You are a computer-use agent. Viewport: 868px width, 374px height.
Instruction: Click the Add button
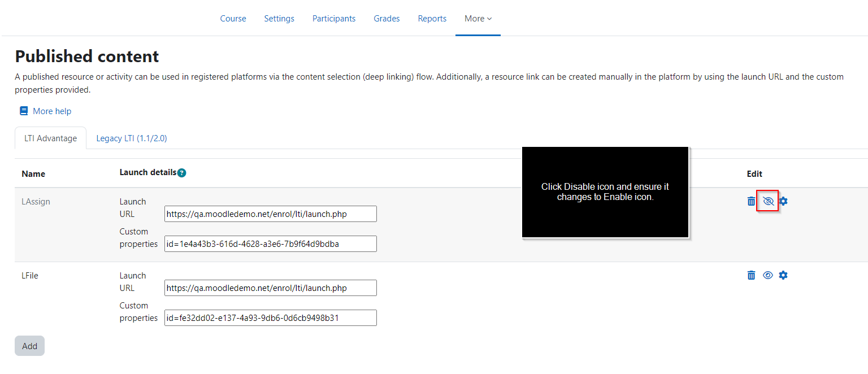click(29, 346)
